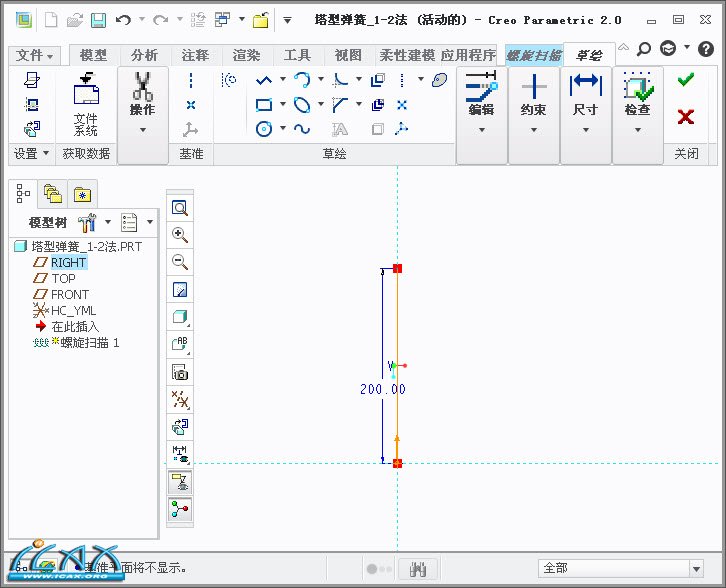Select the FRONT plane in model tree

coord(70,294)
